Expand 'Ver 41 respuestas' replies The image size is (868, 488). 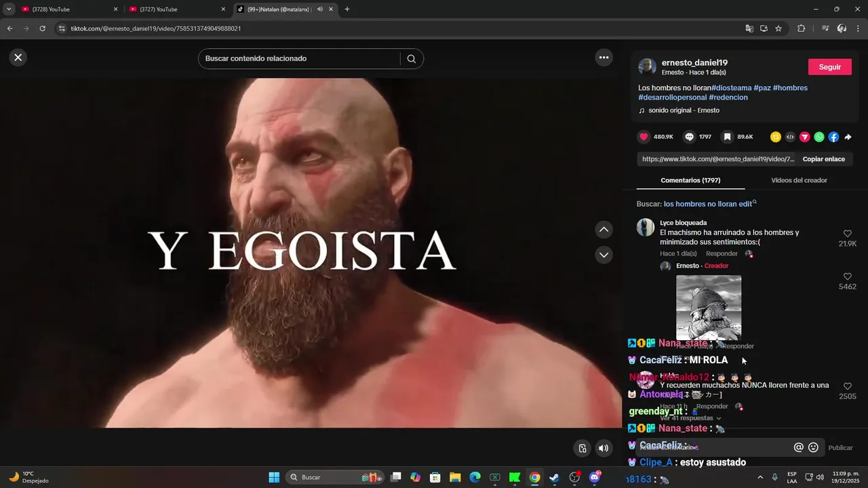690,418
